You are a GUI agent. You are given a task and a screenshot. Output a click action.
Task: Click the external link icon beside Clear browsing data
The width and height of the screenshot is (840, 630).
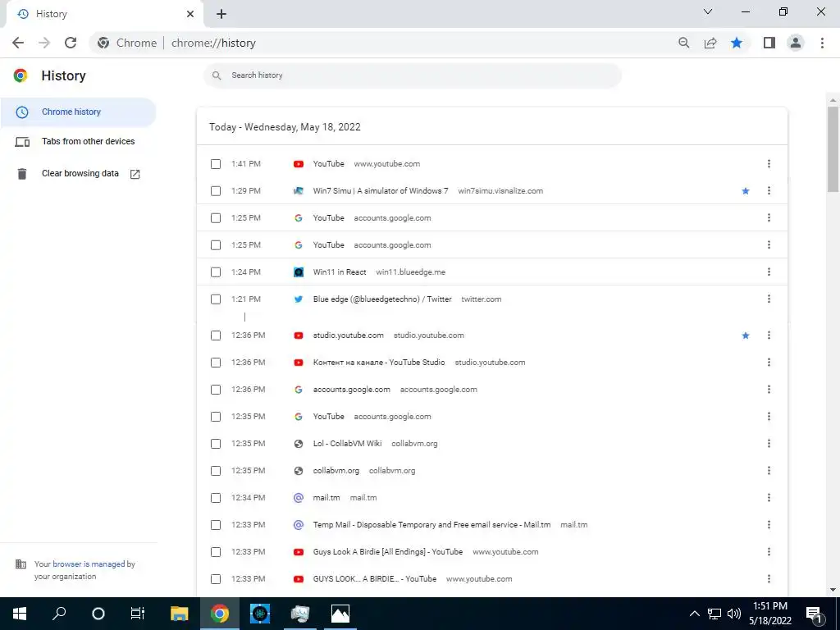point(135,174)
